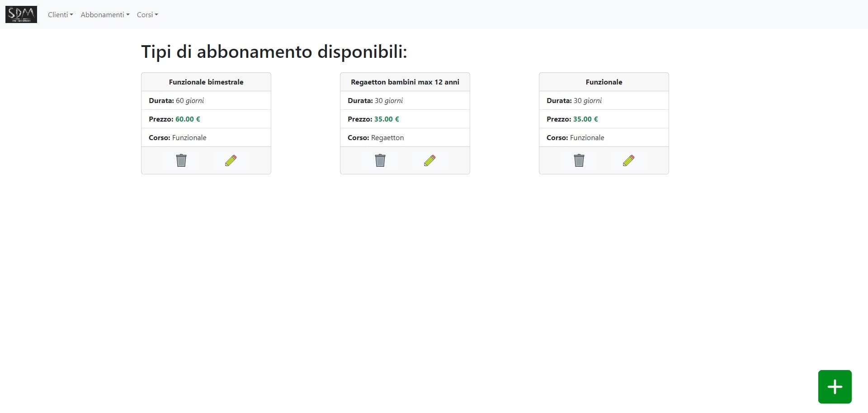868x413 pixels.
Task: Delete the Regaetton bambini subscription type
Action: click(x=380, y=160)
